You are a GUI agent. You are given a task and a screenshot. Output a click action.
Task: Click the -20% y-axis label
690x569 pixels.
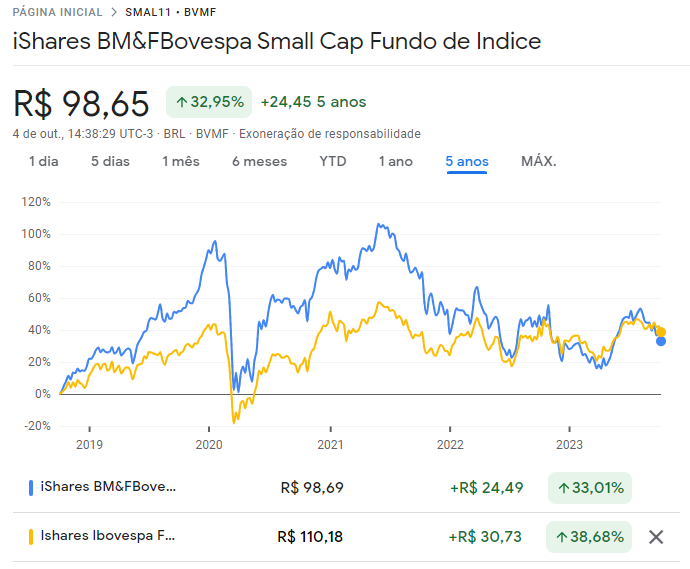pos(37,426)
